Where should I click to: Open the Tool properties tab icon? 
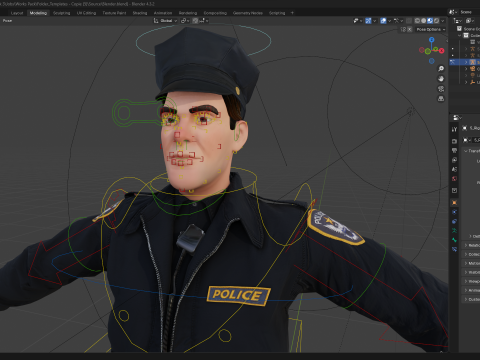point(454,129)
